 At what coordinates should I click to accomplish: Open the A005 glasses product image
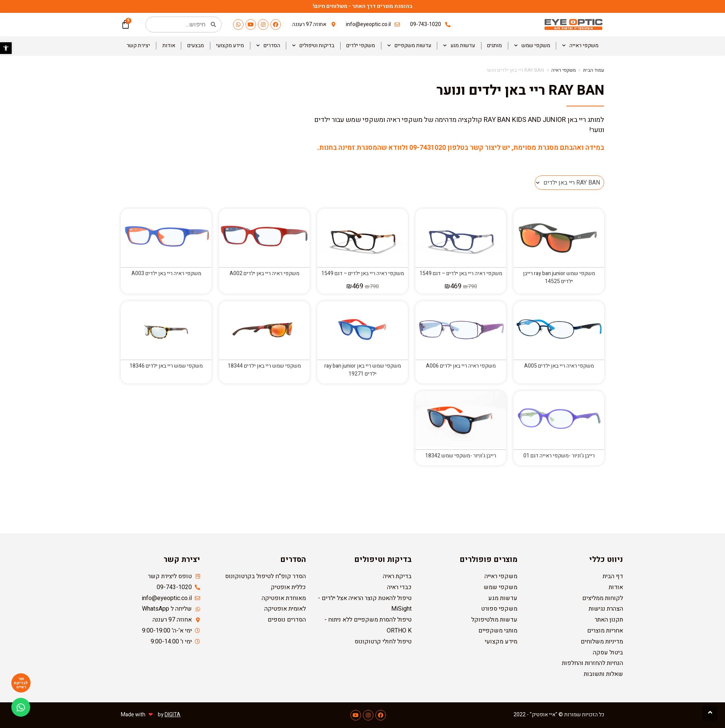tap(559, 330)
